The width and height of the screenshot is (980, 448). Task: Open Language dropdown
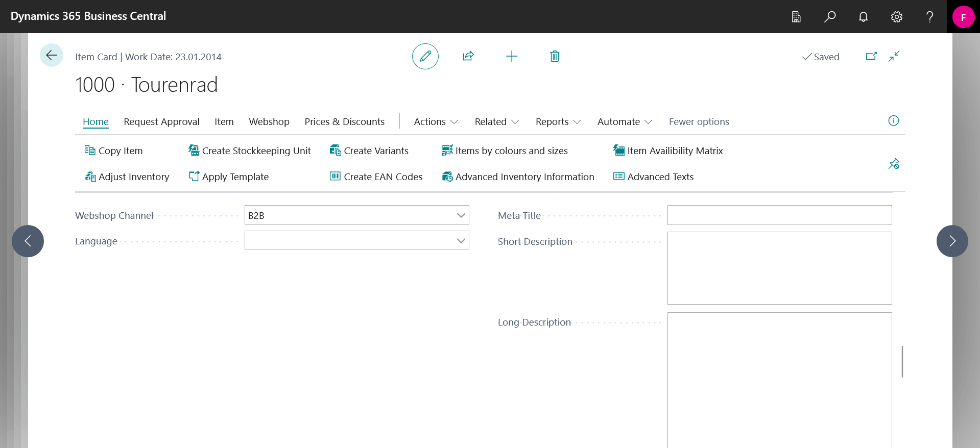461,241
